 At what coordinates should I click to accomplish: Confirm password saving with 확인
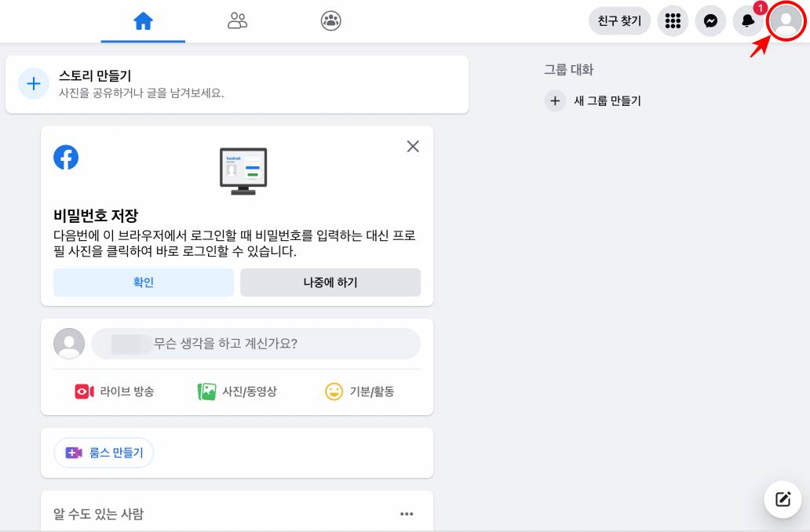pos(143,282)
